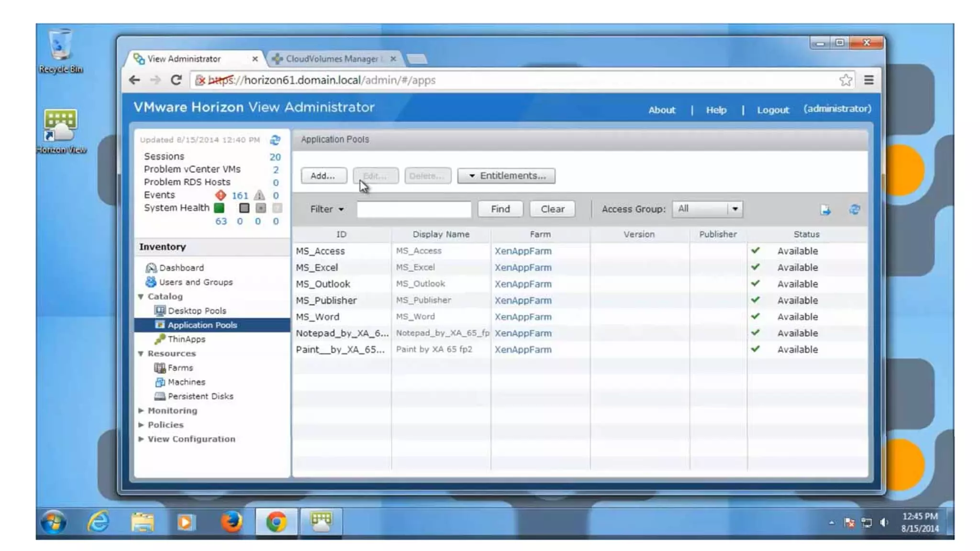Click green System Health indicator
The image size is (980, 551).
[219, 208]
